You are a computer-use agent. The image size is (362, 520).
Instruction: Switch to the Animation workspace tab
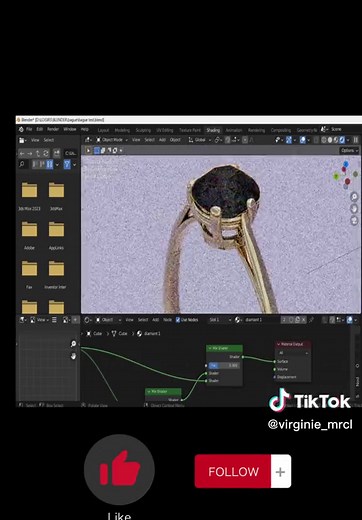[x=234, y=130]
